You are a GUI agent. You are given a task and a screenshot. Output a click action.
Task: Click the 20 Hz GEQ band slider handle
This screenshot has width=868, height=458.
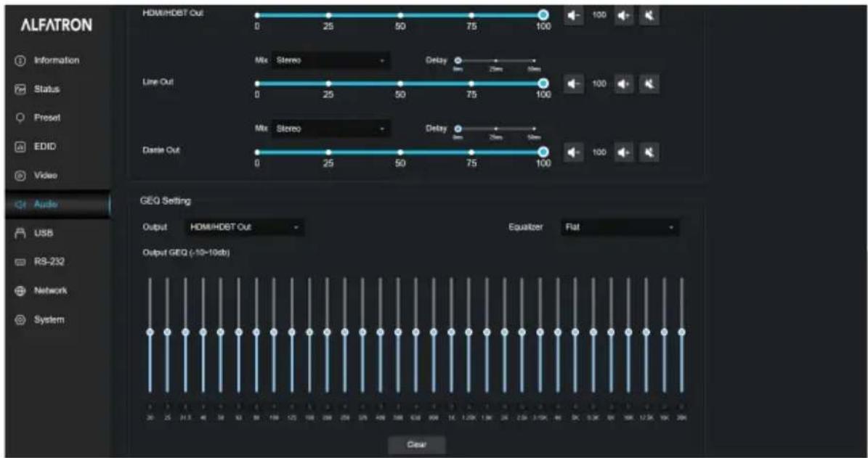150,332
